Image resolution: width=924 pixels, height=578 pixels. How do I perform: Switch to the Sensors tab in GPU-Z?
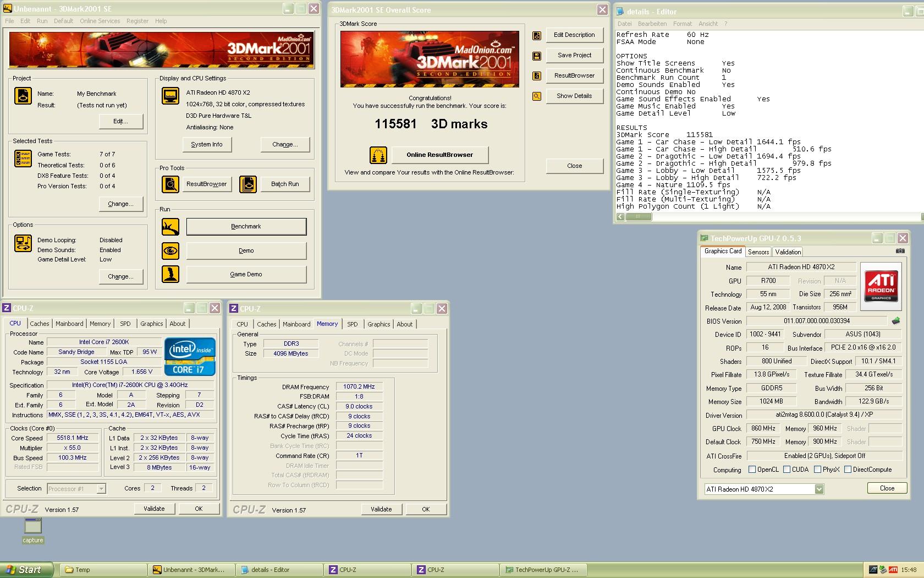click(758, 252)
